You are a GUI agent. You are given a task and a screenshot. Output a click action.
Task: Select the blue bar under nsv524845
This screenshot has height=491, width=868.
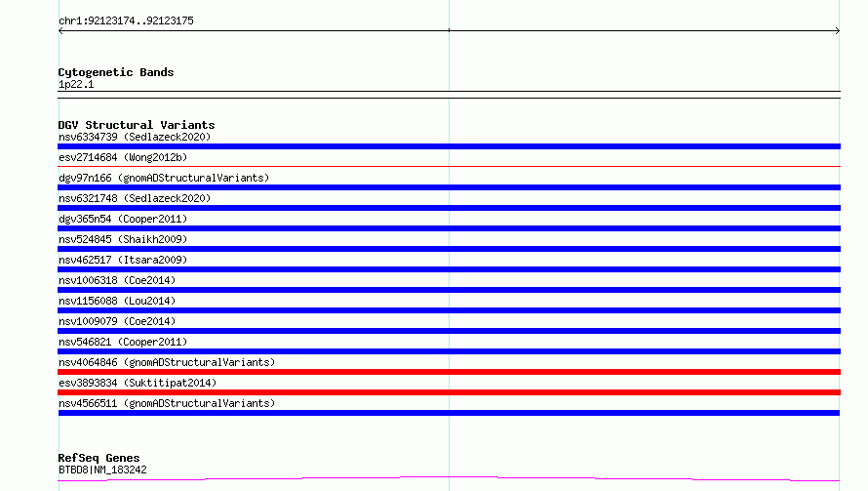(449, 249)
